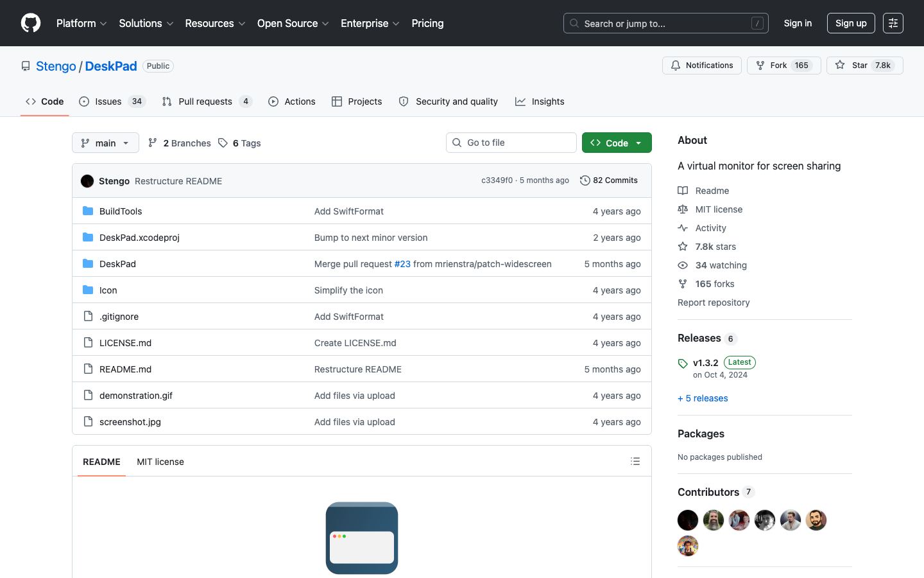Image resolution: width=924 pixels, height=578 pixels.
Task: Open the main branch selector dropdown
Action: click(105, 143)
